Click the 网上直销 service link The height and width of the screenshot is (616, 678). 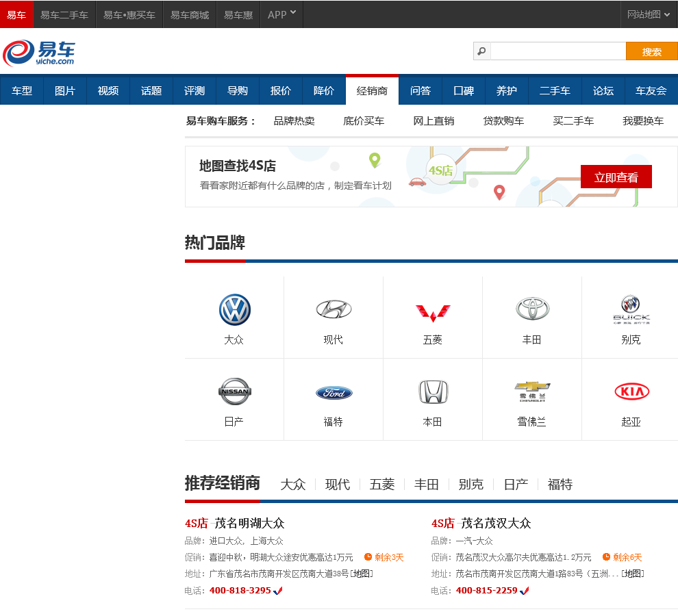[x=434, y=121]
